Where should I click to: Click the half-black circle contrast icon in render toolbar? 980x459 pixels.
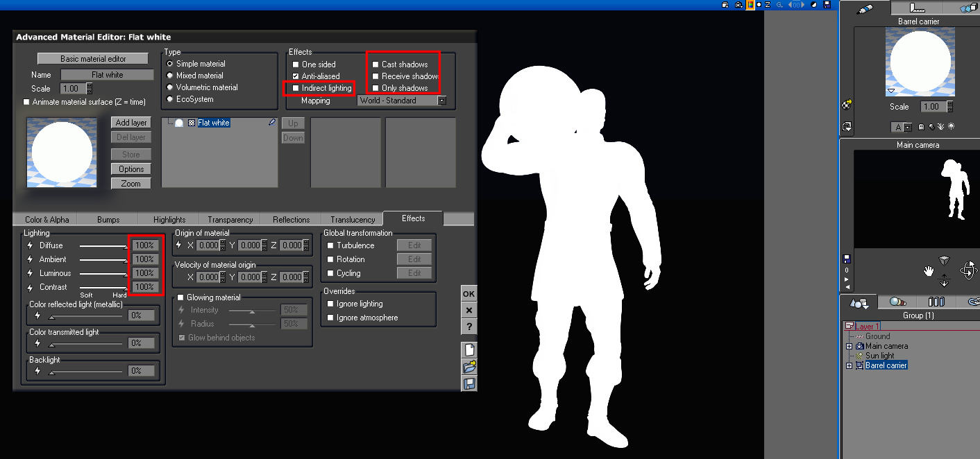pyautogui.click(x=813, y=4)
